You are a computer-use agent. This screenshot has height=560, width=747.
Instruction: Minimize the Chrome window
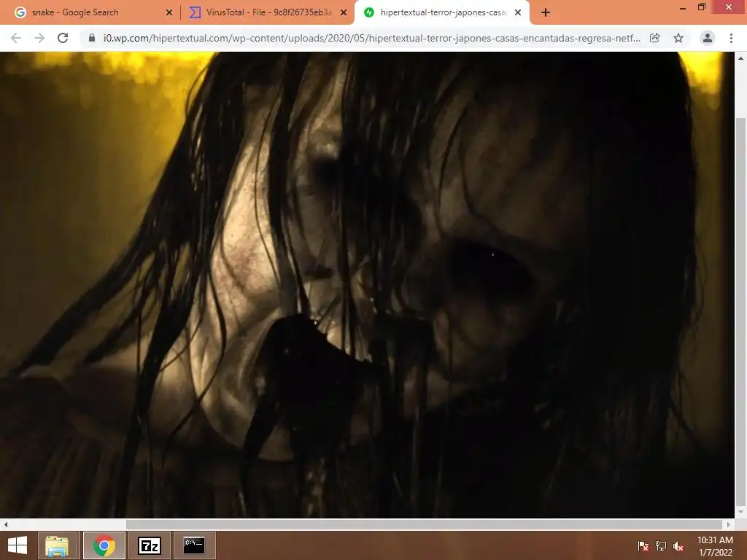[x=683, y=8]
